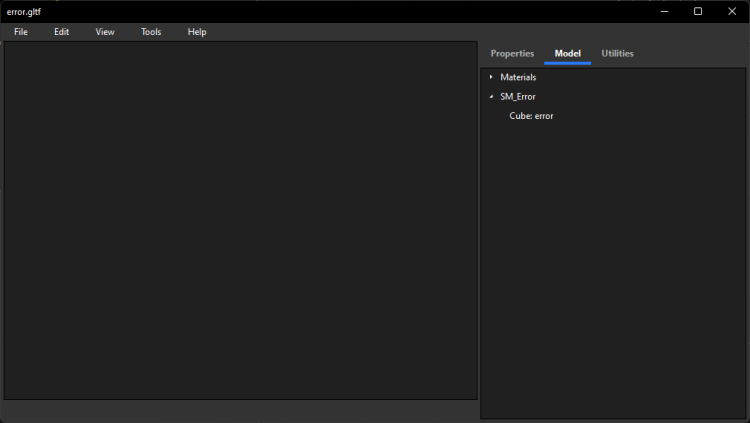Click the error.gltf window title bar
Viewport: 750px width, 423px height.
click(x=300, y=11)
